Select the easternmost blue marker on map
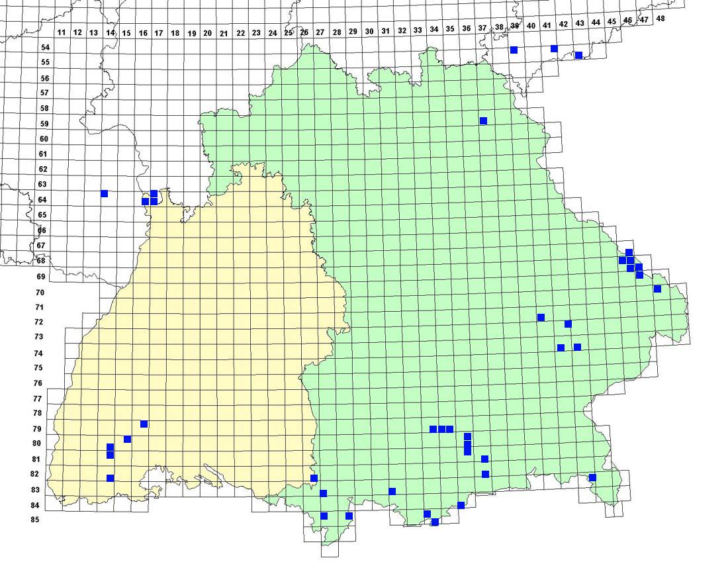 657,289
